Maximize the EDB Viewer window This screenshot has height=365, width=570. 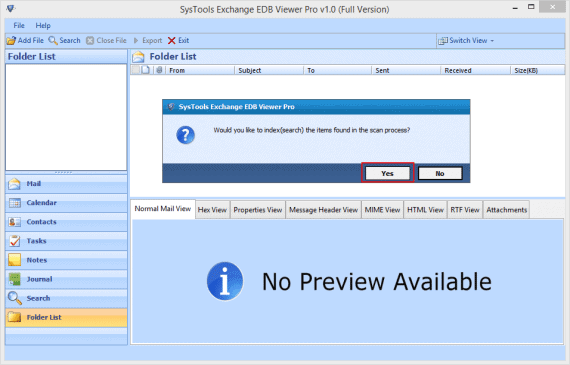click(531, 7)
